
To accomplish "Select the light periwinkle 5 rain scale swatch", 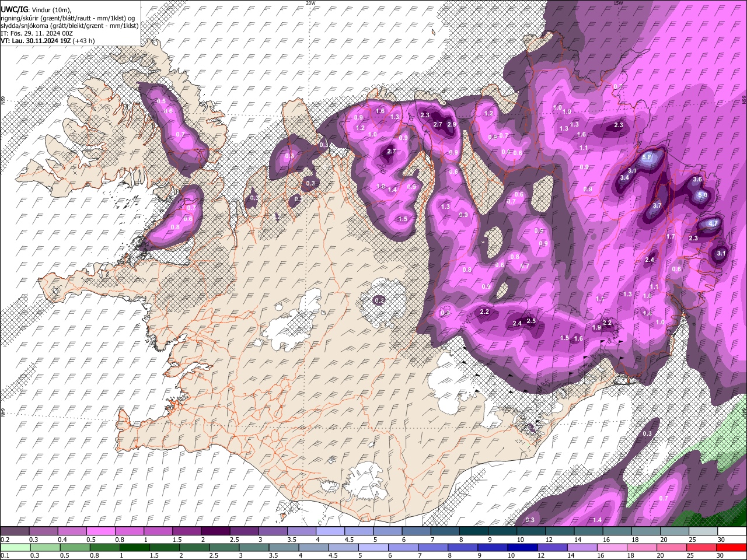I will [373, 547].
